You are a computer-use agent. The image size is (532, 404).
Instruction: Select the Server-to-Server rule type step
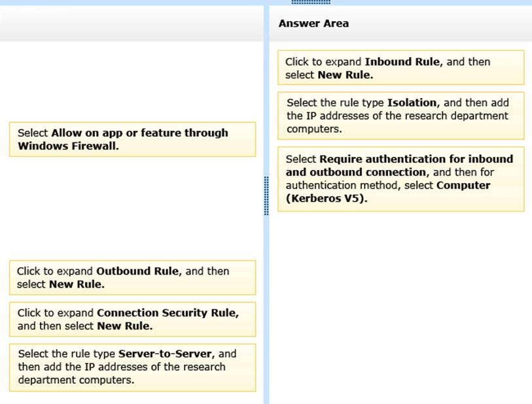click(x=132, y=367)
